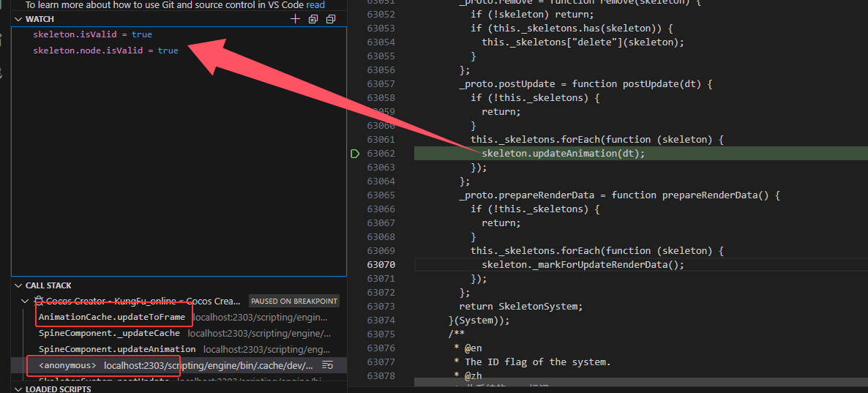868x393 pixels.
Task: Select the skeleton.isValid watch entry
Action: click(179, 34)
